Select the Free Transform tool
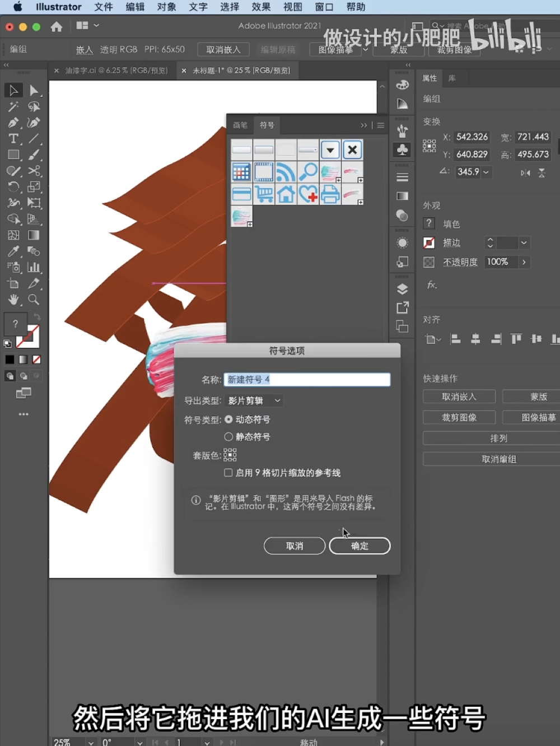This screenshot has width=560, height=746. [x=34, y=203]
